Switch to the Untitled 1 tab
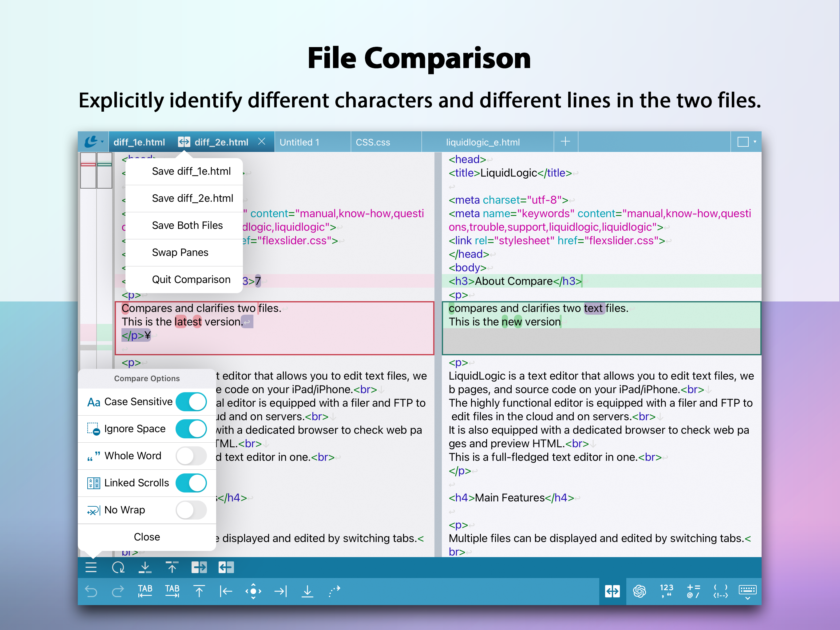 (x=312, y=142)
